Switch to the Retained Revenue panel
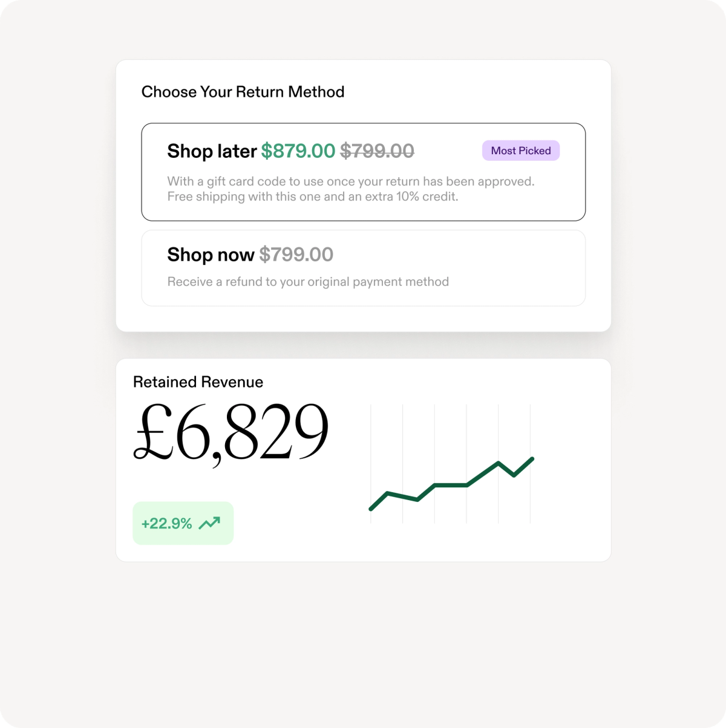 pyautogui.click(x=363, y=458)
